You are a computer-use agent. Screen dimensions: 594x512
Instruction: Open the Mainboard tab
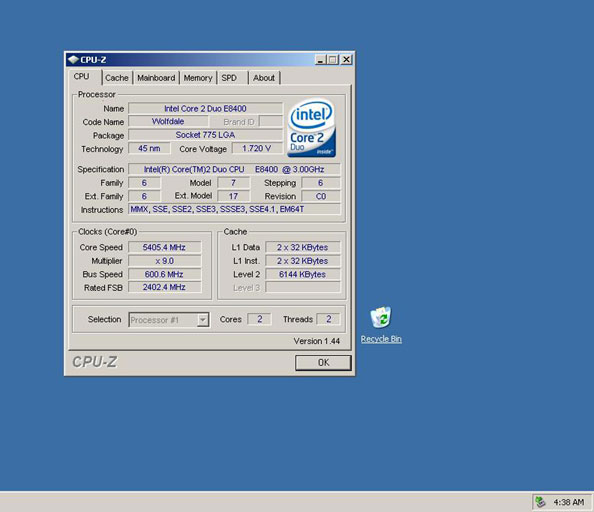156,78
